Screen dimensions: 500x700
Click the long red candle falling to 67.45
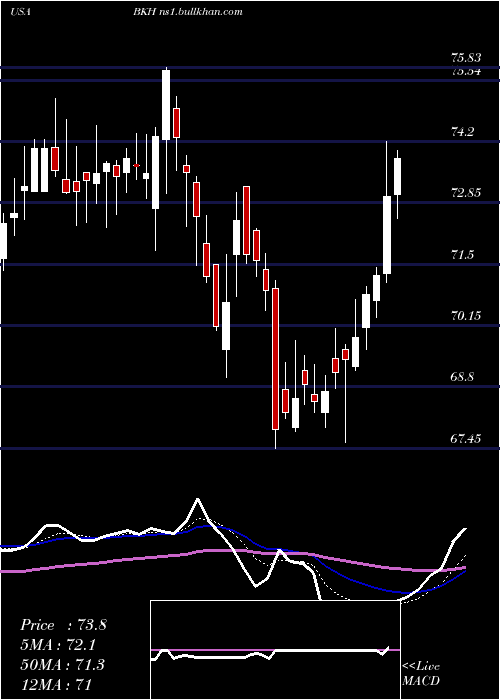pyautogui.click(x=275, y=359)
